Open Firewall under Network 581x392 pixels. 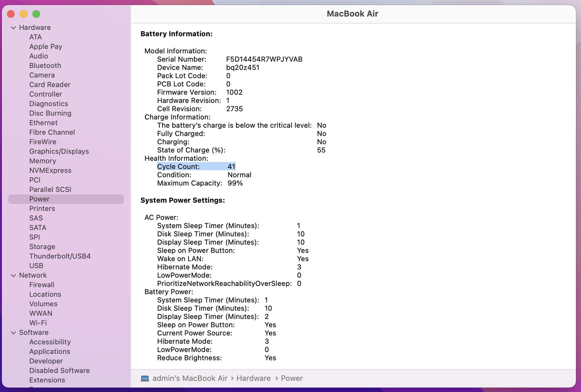tap(42, 285)
